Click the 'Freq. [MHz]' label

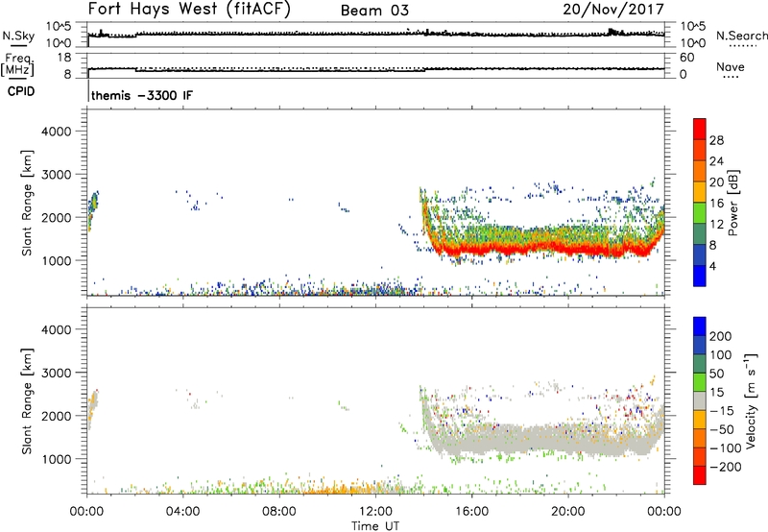pos(17,64)
